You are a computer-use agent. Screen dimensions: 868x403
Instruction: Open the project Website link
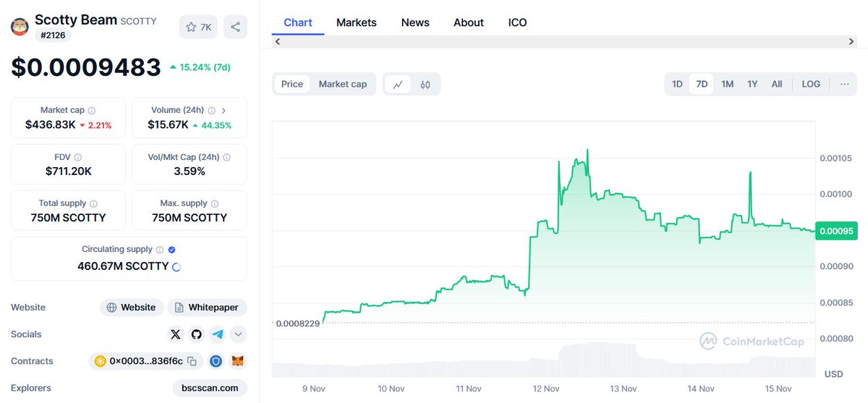pos(131,307)
